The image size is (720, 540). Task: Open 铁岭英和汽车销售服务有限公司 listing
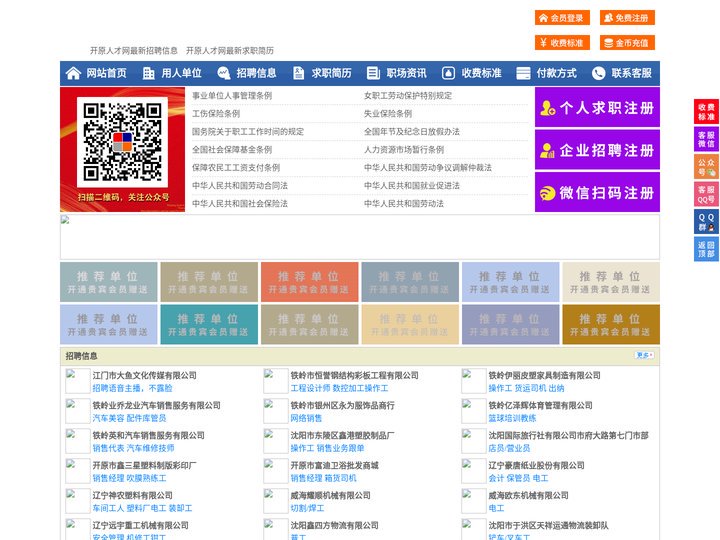[x=148, y=435]
